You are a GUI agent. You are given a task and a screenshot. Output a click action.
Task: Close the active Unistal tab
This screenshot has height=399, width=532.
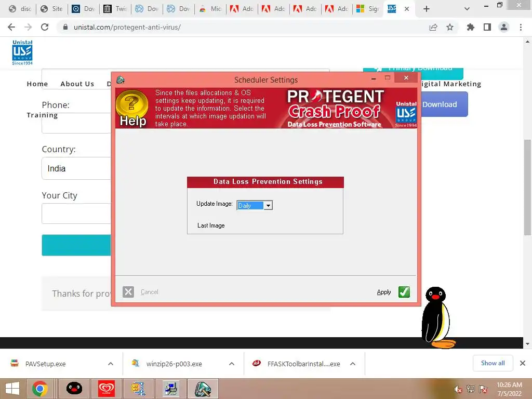click(407, 9)
